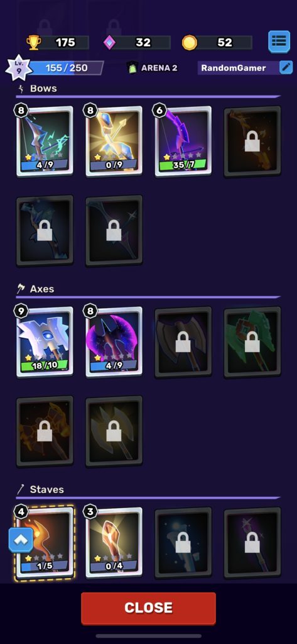Tap the gold coin currency icon
This screenshot has height=644, width=297.
pyautogui.click(x=190, y=42)
